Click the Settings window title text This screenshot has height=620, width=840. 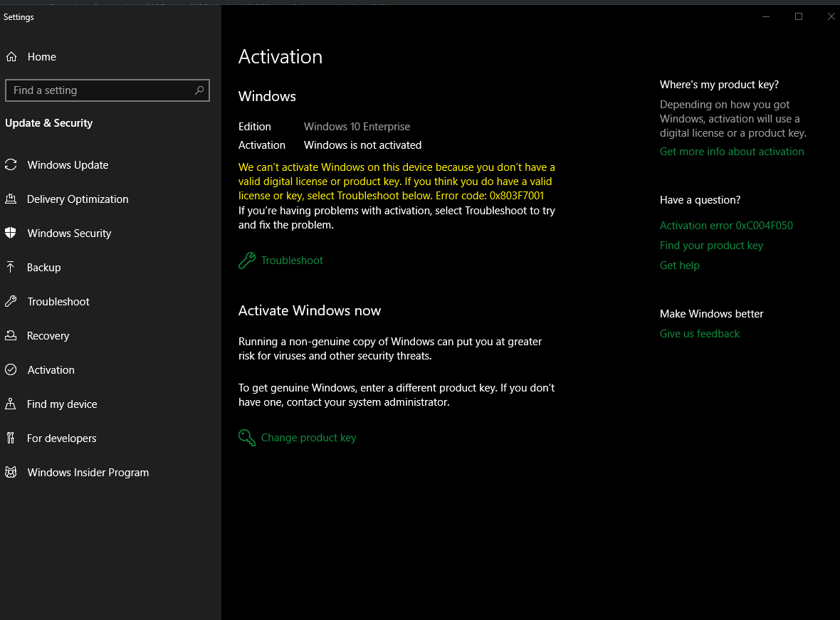click(19, 17)
